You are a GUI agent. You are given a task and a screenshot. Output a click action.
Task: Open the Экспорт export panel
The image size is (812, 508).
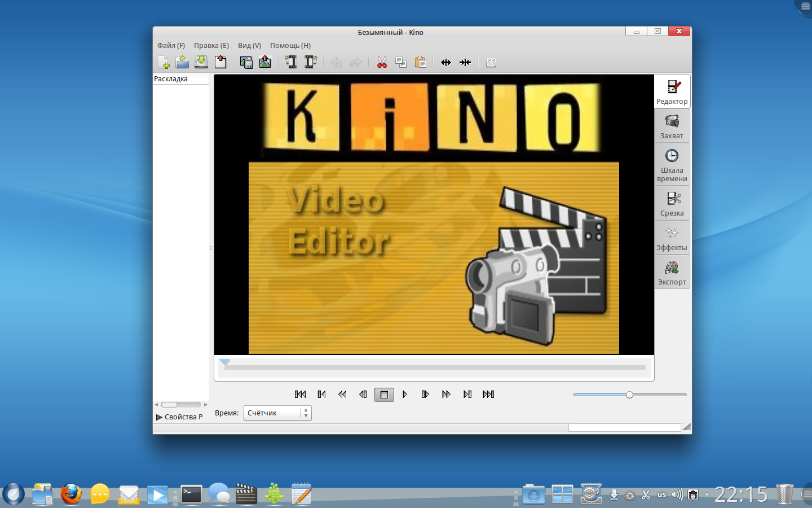[x=672, y=272]
